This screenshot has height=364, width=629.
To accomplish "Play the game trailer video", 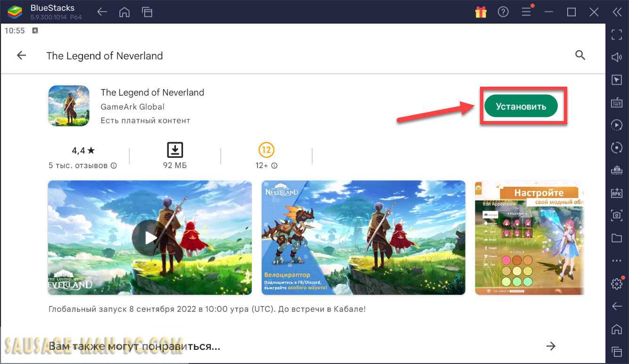I will pos(150,238).
